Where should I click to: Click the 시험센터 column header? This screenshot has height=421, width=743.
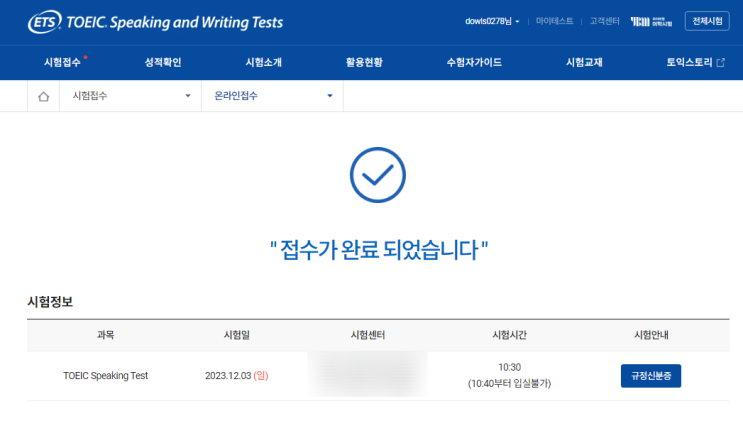pos(368,335)
